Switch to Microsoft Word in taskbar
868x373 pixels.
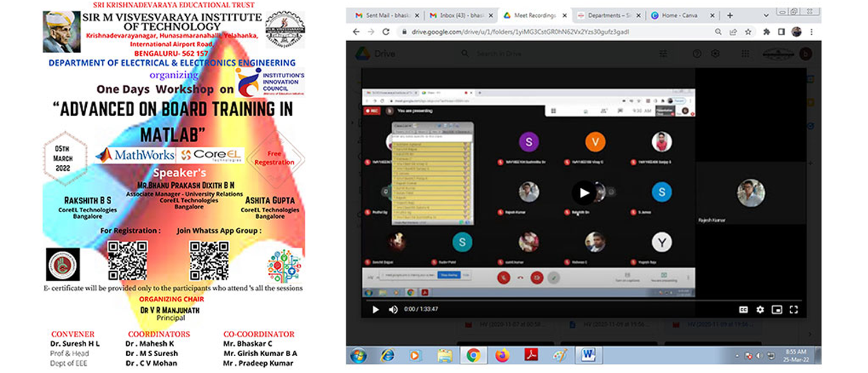click(x=589, y=355)
